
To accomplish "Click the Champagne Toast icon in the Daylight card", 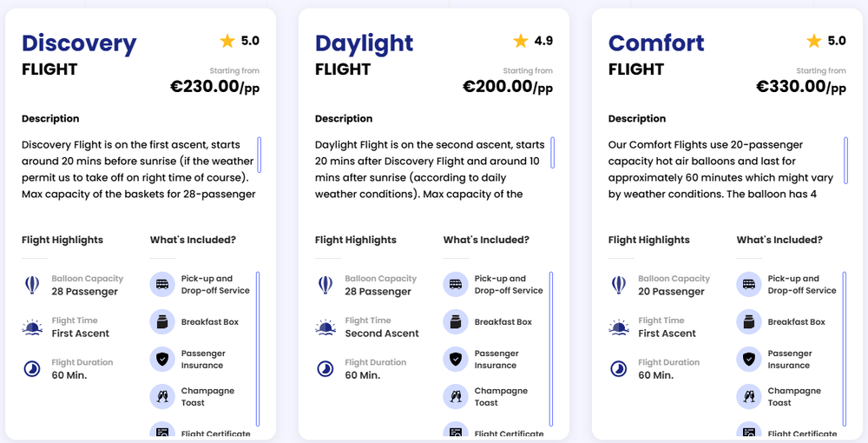I will point(456,397).
